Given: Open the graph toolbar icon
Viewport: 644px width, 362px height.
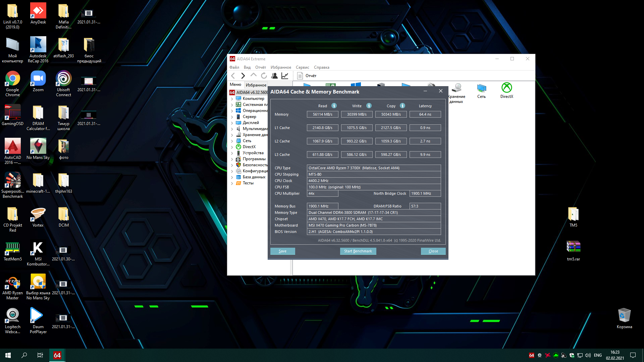Looking at the screenshot, I should pyautogui.click(x=285, y=76).
